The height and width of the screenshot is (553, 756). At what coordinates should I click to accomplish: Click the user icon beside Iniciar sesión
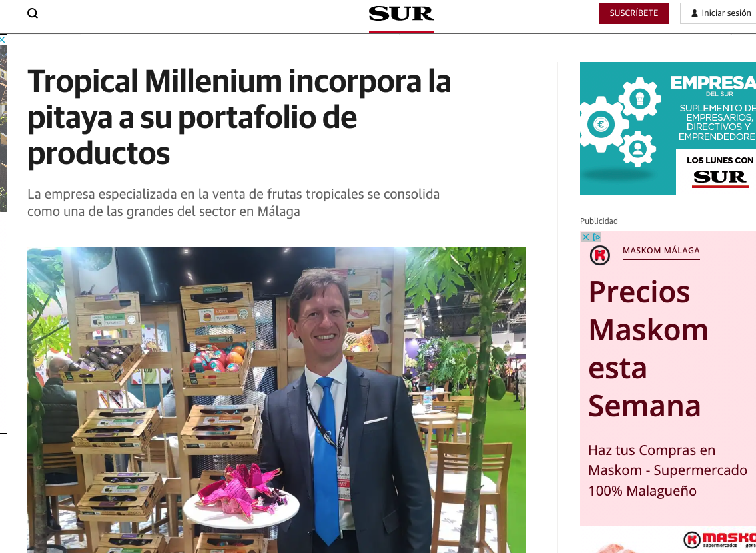click(694, 13)
